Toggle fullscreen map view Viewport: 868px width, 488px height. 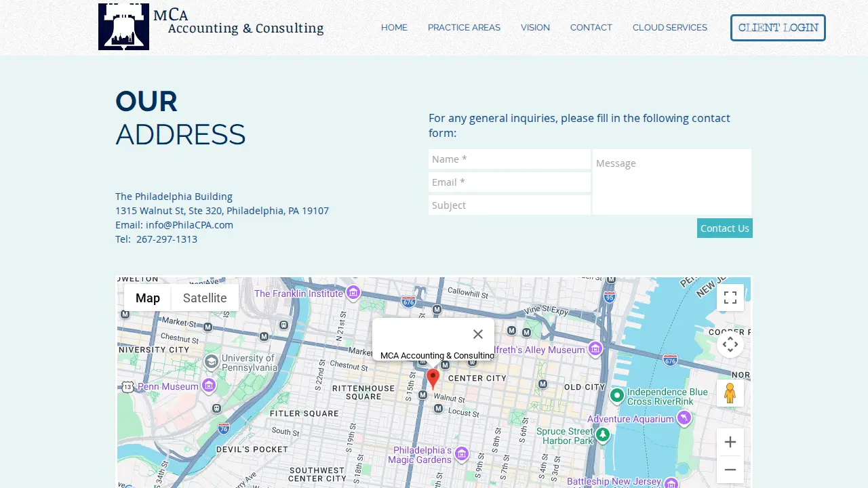point(730,298)
